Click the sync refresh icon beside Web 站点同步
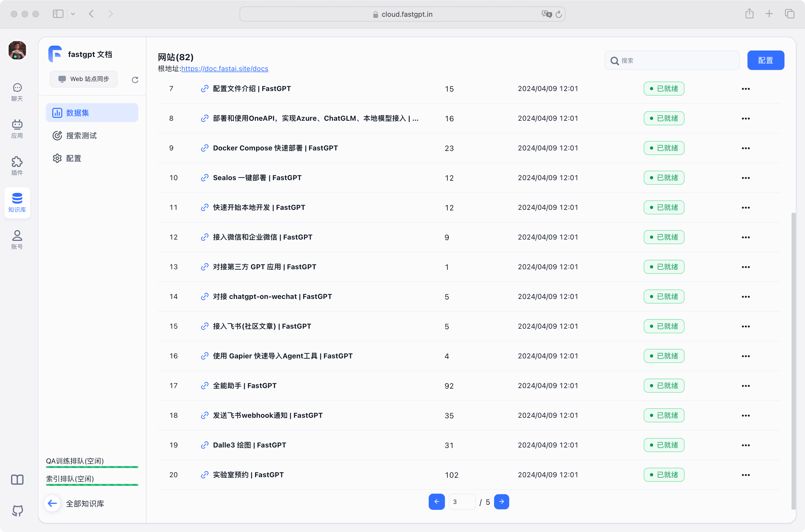 (x=135, y=80)
